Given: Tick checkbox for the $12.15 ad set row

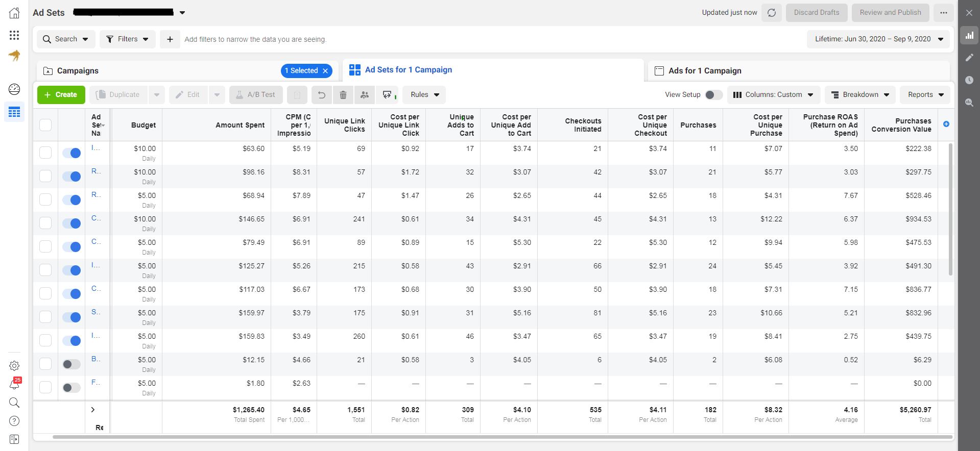Looking at the screenshot, I should point(45,364).
